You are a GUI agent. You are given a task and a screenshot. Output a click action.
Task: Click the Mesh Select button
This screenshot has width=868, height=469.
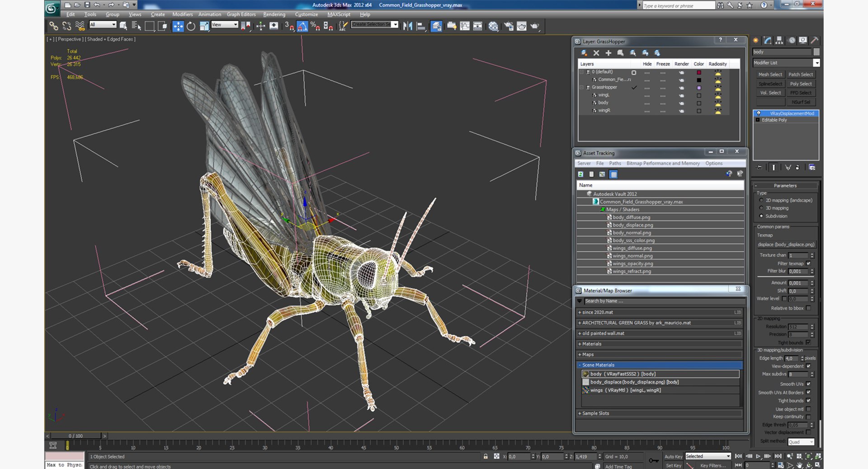pyautogui.click(x=770, y=75)
